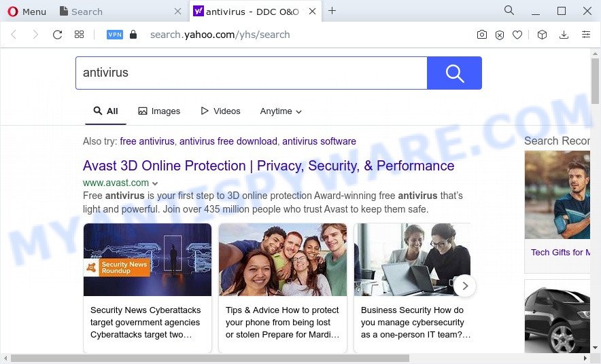Read 'Security News Cyberattacks' card text
This screenshot has height=364, width=601.
point(145,323)
